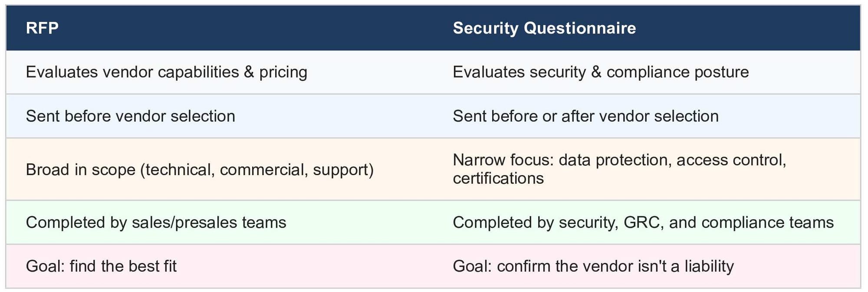Image resolution: width=868 pixels, height=292 pixels.
Task: Click the RFP column header
Action: pos(42,28)
